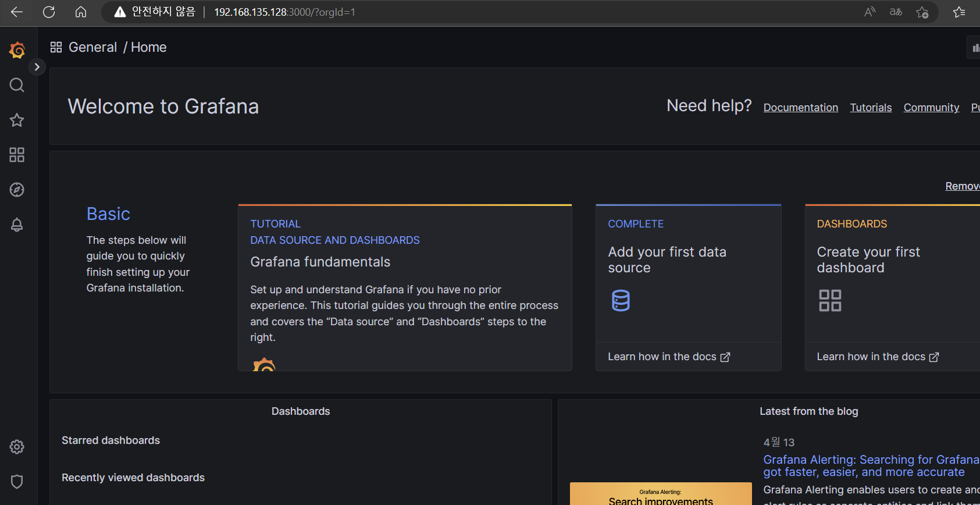The image size is (980, 505).
Task: Click the Recently viewed dashboards heading
Action: (x=133, y=478)
